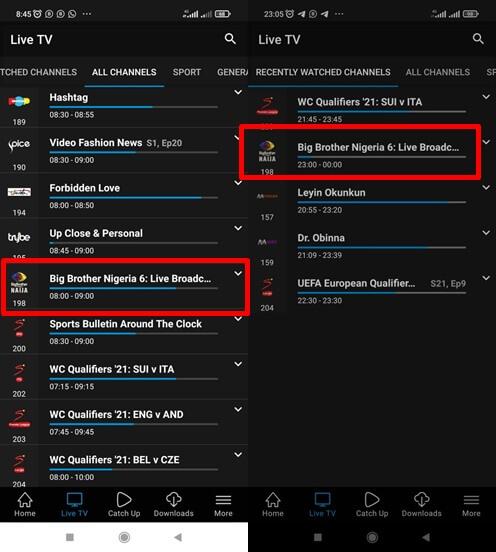Screen dimensions: 496x552
Task: Tap time range 08:00 - 10:00
Action: 72,477
